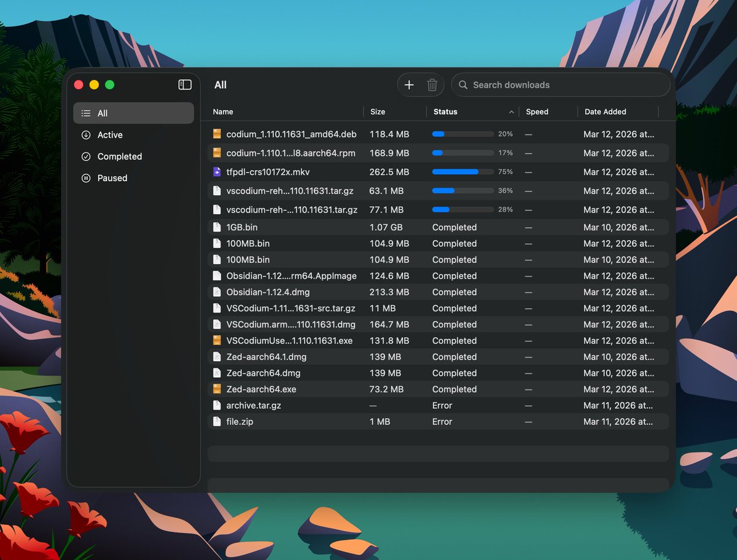Click file icon of archive.tar.gz
The height and width of the screenshot is (560, 737).
pos(217,405)
